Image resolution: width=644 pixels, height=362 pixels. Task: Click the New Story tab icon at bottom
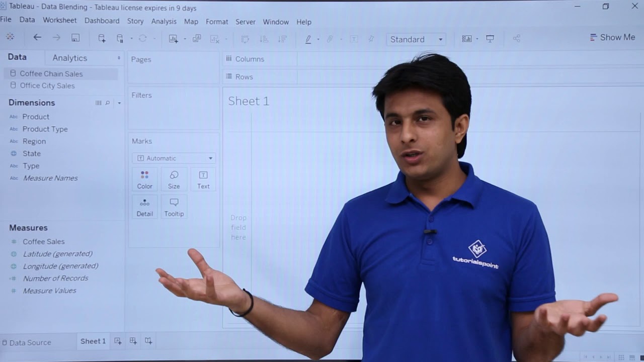click(148, 341)
